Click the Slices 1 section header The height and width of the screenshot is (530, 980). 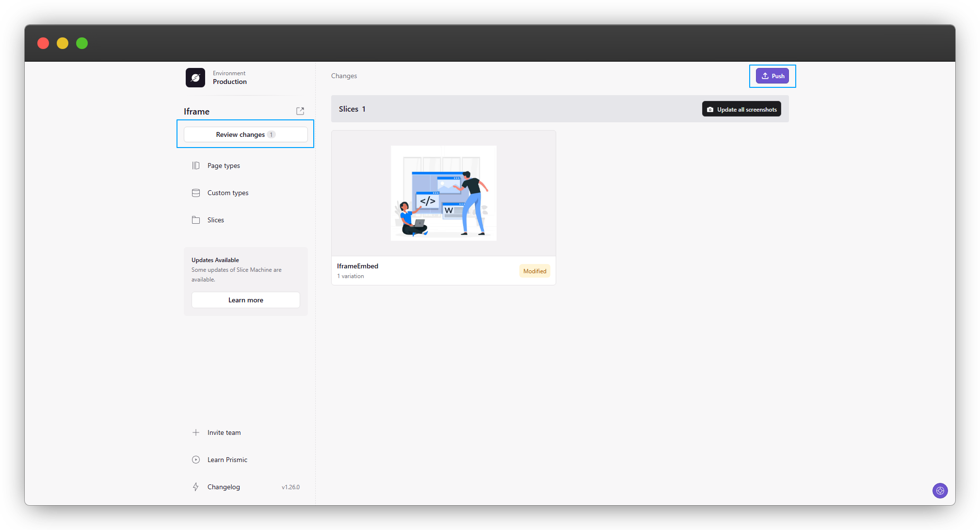560,109
